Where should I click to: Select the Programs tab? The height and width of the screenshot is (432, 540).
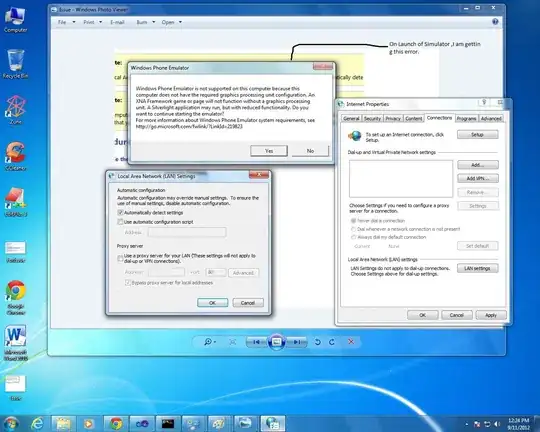466,119
